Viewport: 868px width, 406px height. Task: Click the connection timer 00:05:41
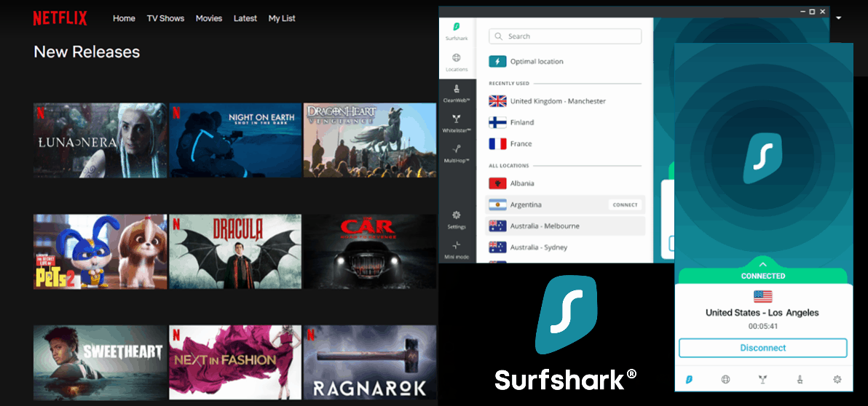tap(763, 327)
